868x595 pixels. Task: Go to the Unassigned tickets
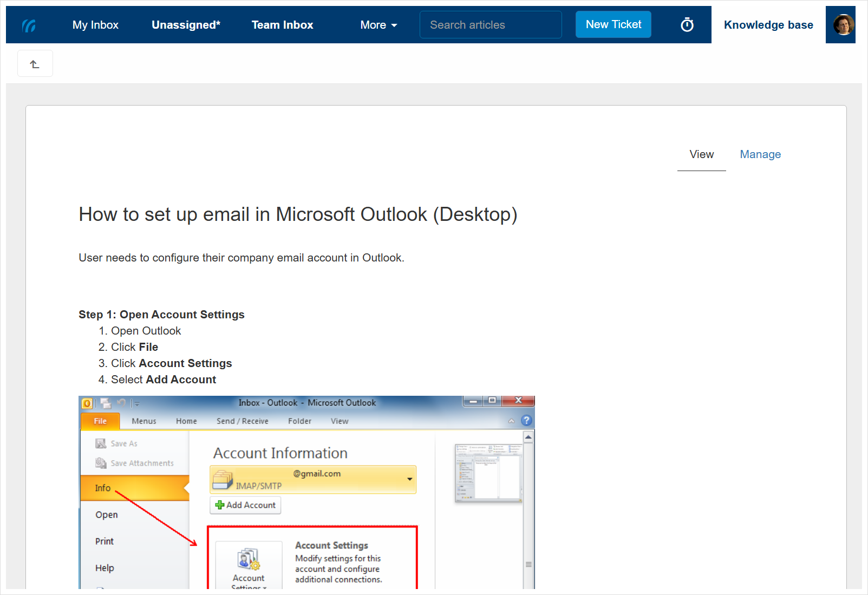point(186,25)
